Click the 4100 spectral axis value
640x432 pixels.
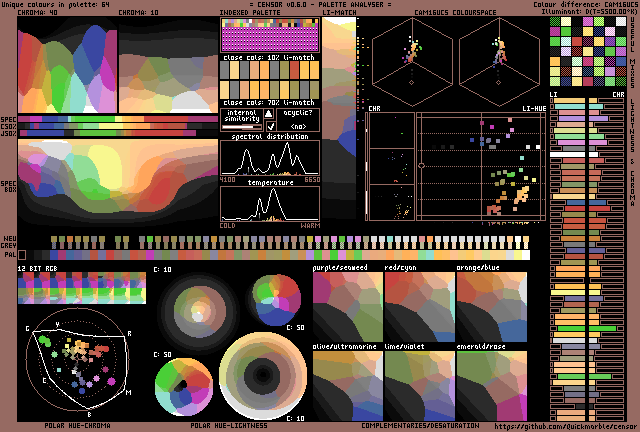227,180
